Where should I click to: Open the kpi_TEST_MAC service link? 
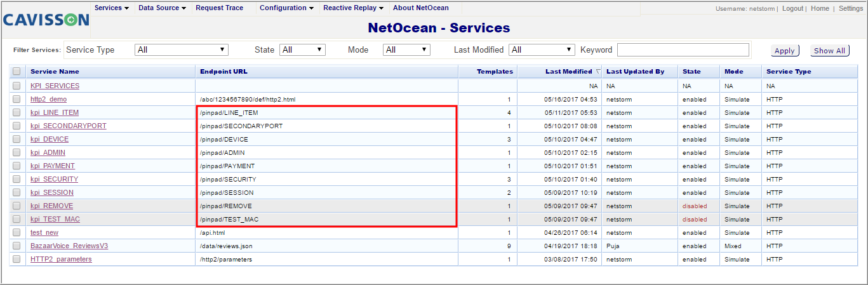click(x=55, y=220)
